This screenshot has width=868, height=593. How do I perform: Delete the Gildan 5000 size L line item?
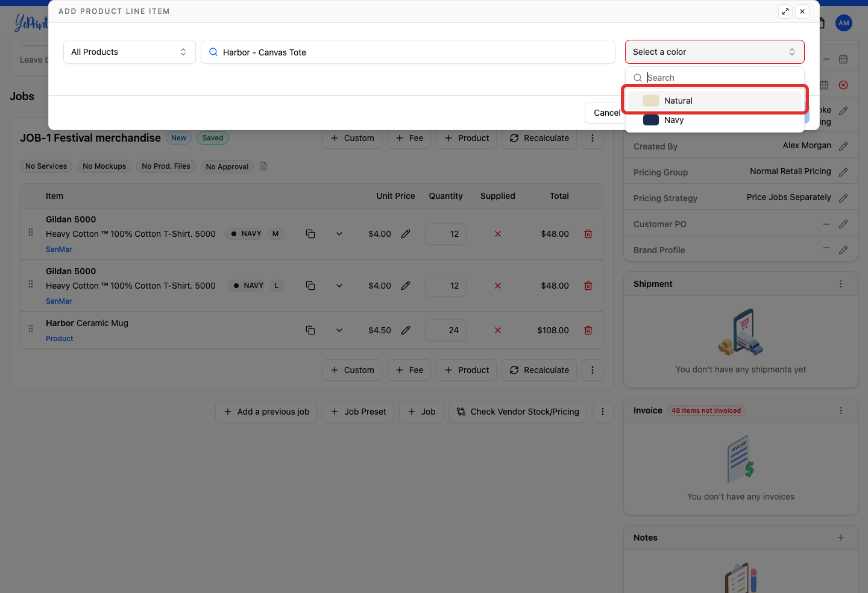588,286
